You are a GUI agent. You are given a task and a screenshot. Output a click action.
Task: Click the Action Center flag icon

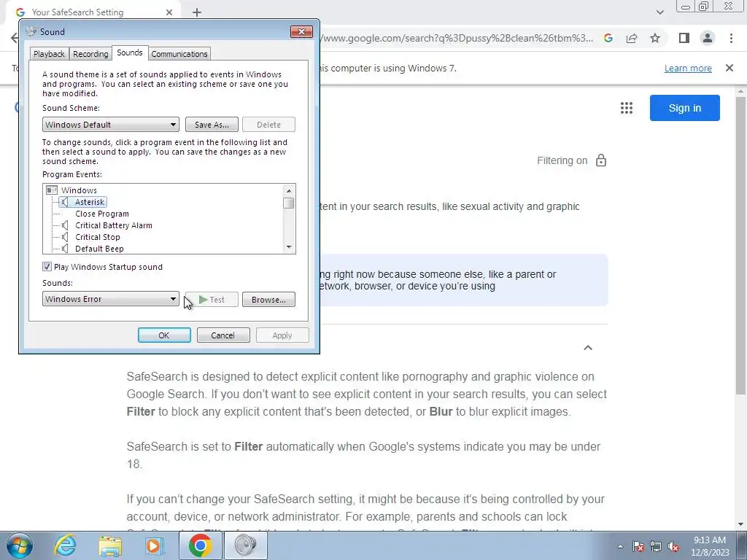tap(638, 546)
